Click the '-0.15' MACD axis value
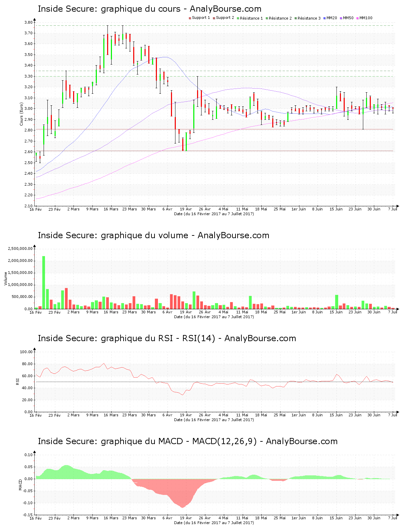 pyautogui.click(x=28, y=515)
